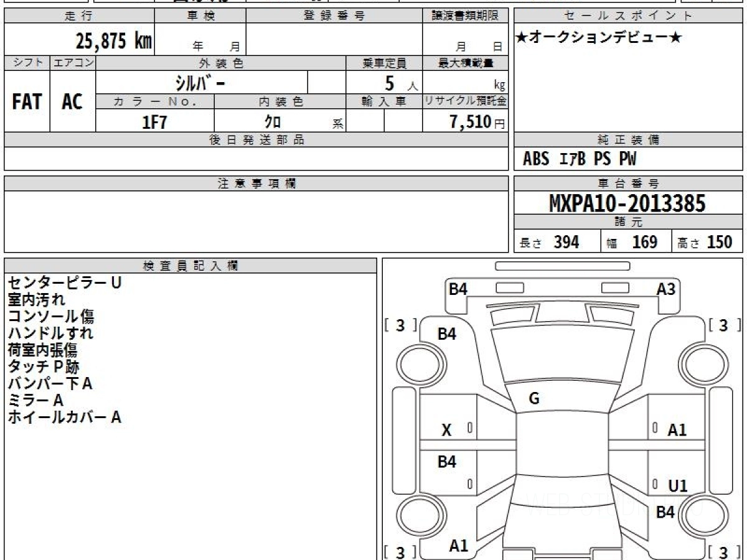The image size is (747, 560).
Task: Click the 25,875 km mileage value
Action: click(113, 41)
